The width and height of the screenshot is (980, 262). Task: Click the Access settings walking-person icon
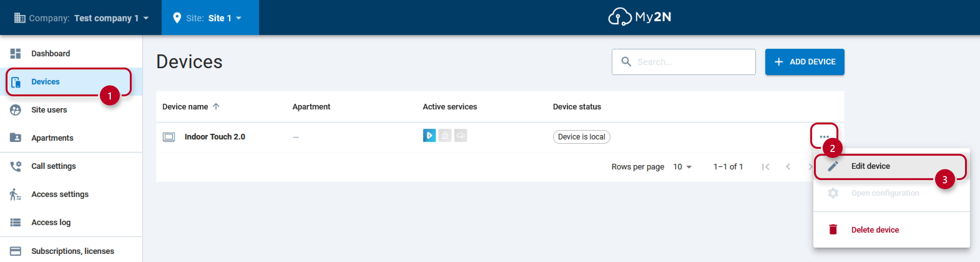[x=15, y=194]
